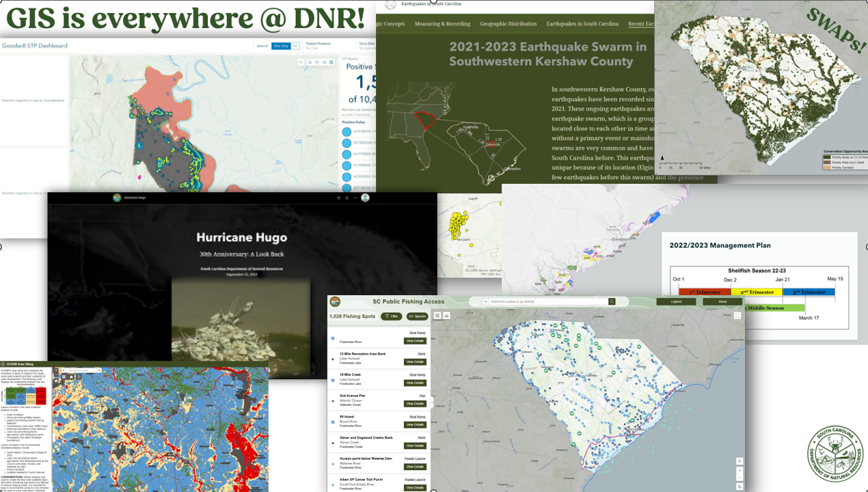View Details for 12 Mile Recreation Area Bank
The height and width of the screenshot is (492, 868).
click(x=415, y=362)
